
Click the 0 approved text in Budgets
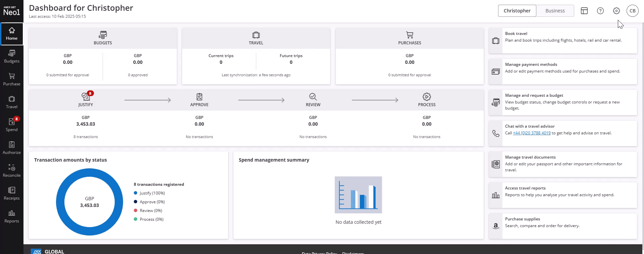[138, 75]
